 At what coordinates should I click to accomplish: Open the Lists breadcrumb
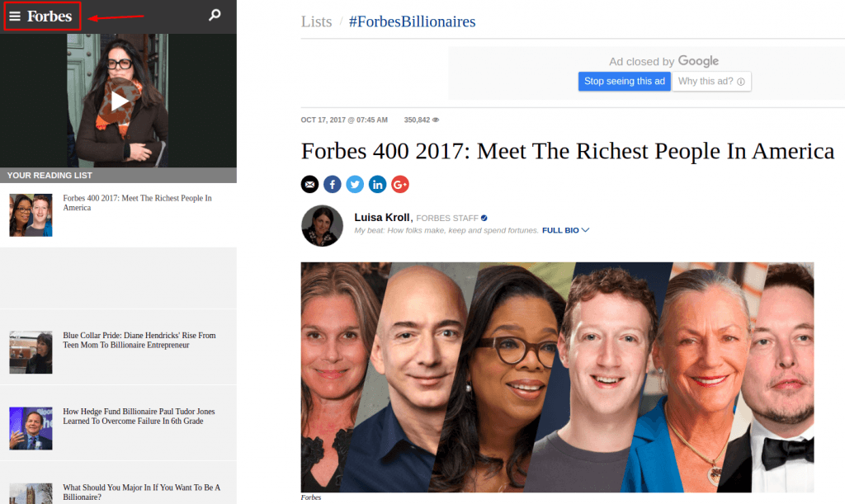[x=316, y=21]
